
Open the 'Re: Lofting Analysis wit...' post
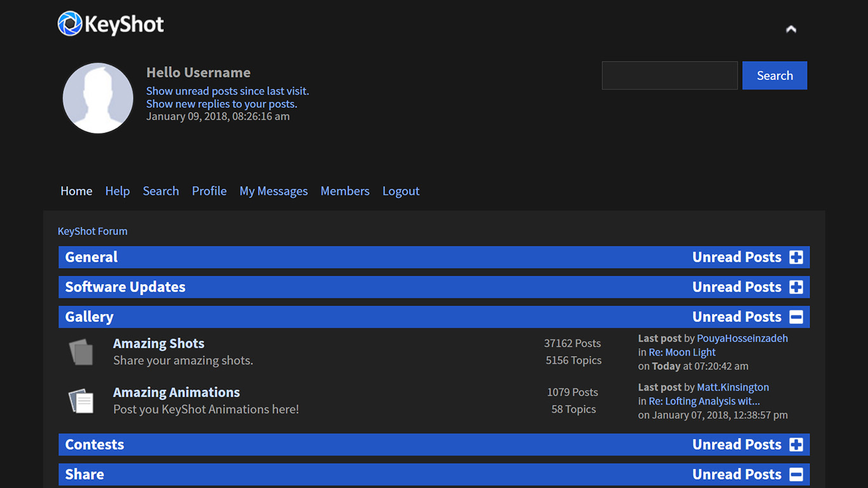pos(704,402)
